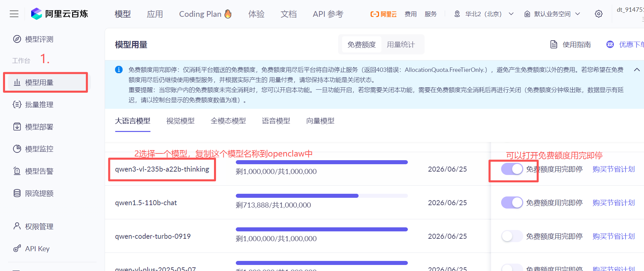Click the 模型监控 pie chart icon

17,149
